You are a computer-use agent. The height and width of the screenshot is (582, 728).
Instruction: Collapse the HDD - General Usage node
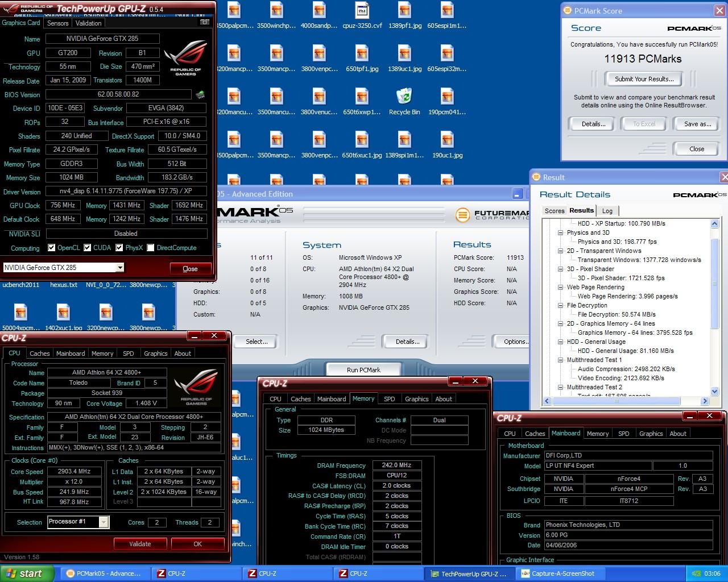[x=560, y=342]
